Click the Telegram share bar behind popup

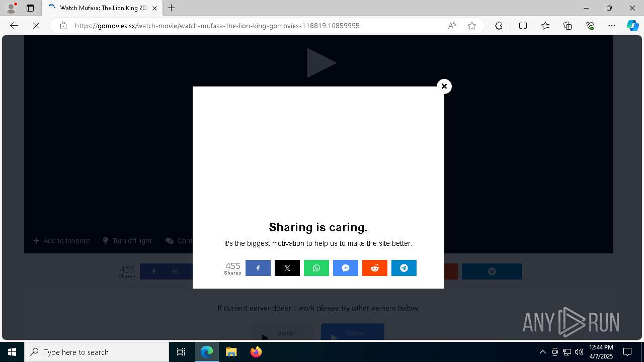point(492,271)
